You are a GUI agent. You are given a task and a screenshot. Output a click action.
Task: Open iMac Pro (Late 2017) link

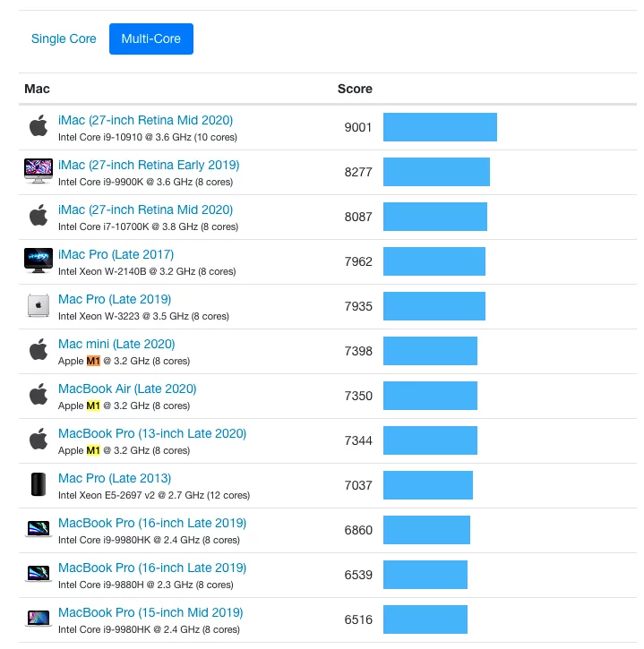[116, 254]
